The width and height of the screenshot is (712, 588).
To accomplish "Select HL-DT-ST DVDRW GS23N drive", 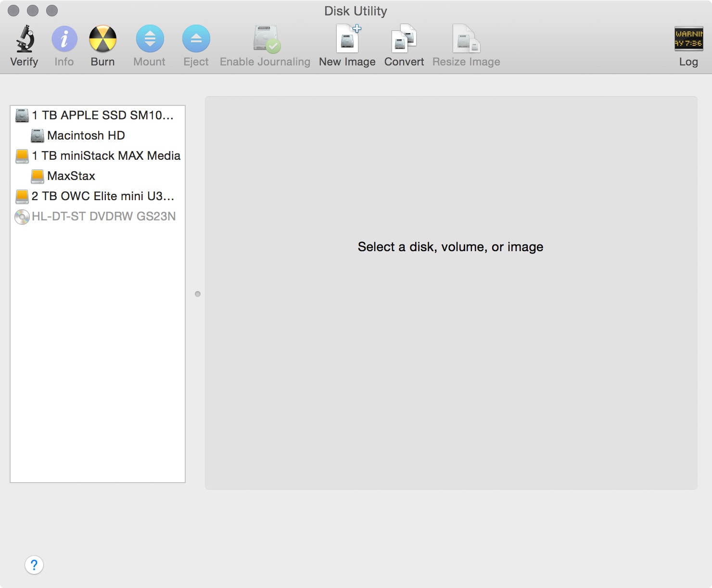I will point(103,217).
